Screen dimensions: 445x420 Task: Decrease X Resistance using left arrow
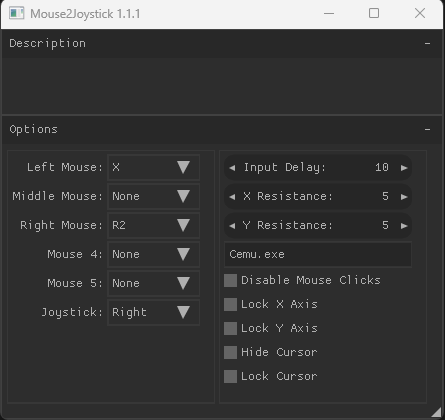[232, 197]
